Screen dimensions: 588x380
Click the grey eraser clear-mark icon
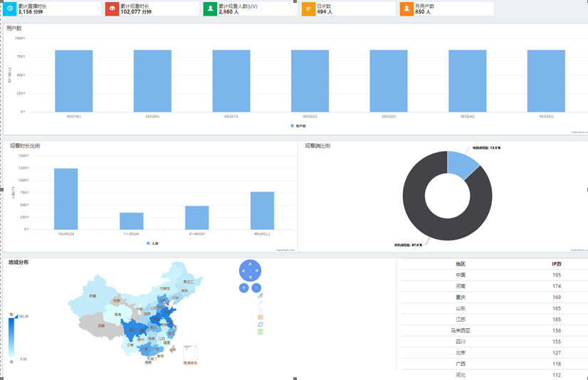pyautogui.click(x=261, y=310)
